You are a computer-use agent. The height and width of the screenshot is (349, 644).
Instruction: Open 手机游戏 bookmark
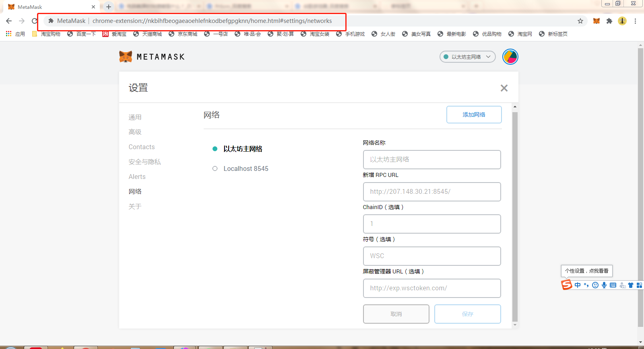(350, 34)
